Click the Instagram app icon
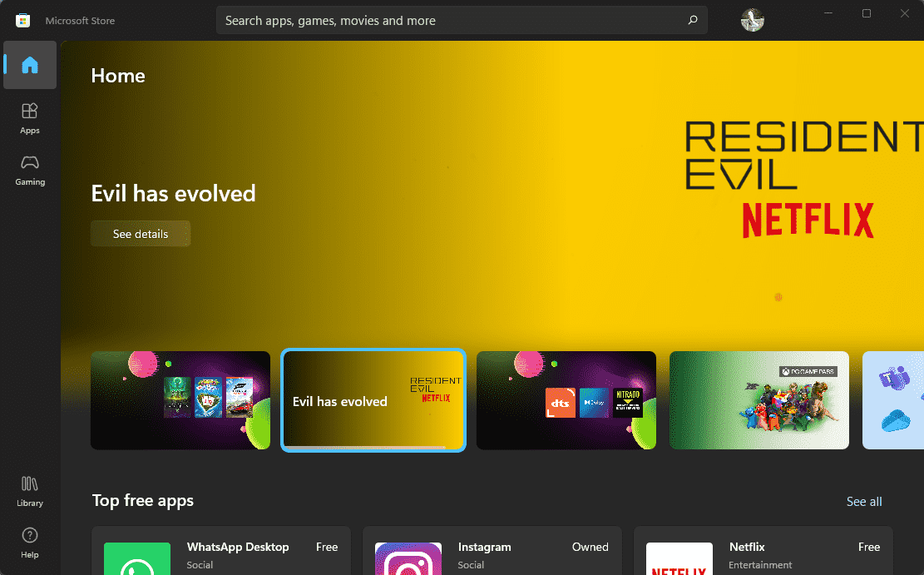This screenshot has height=575, width=924. (x=408, y=559)
